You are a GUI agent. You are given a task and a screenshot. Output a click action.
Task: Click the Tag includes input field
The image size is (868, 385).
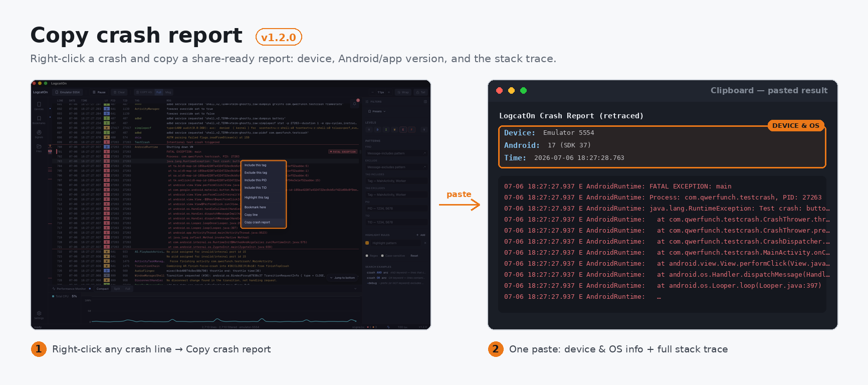click(396, 181)
